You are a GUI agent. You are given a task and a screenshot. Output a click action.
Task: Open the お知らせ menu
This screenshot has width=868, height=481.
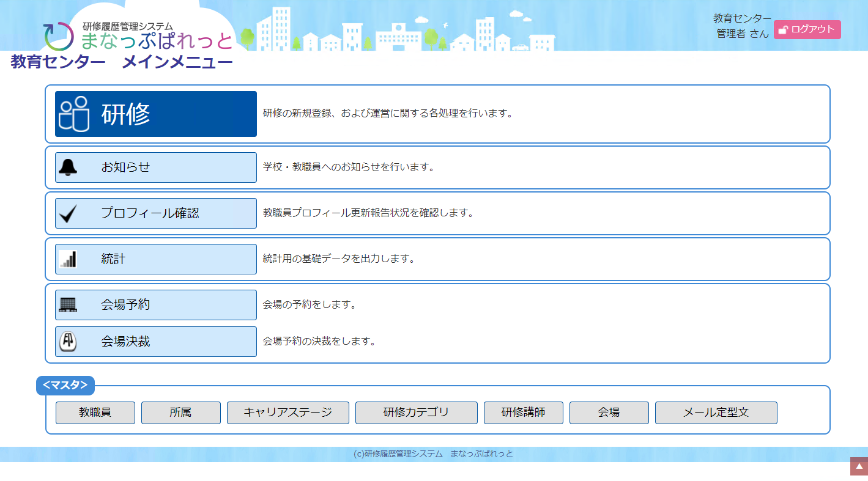156,167
